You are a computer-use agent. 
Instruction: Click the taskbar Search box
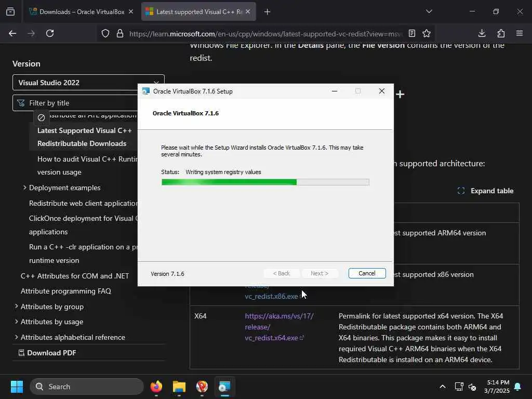coord(87,387)
